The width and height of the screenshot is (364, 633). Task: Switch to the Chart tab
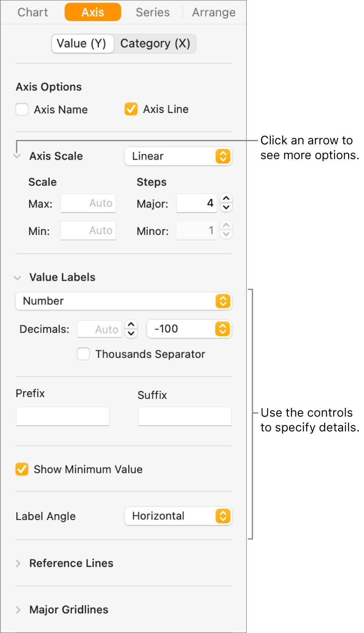pyautogui.click(x=33, y=12)
